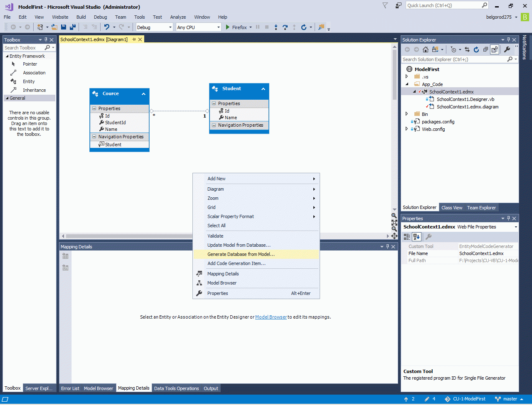This screenshot has height=405, width=532.
Task: Click the Open File toolbar icon
Action: [54, 27]
